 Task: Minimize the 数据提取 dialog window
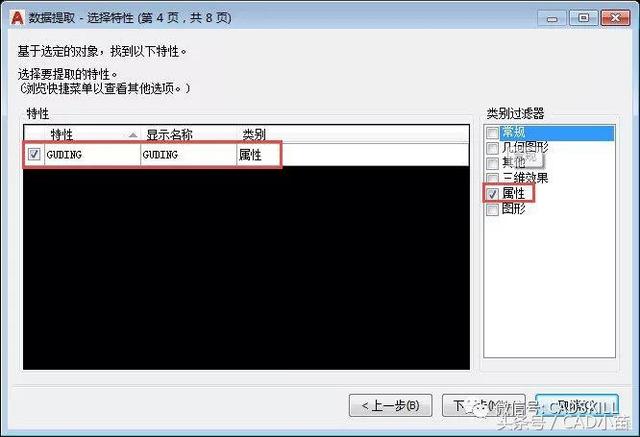(552, 18)
